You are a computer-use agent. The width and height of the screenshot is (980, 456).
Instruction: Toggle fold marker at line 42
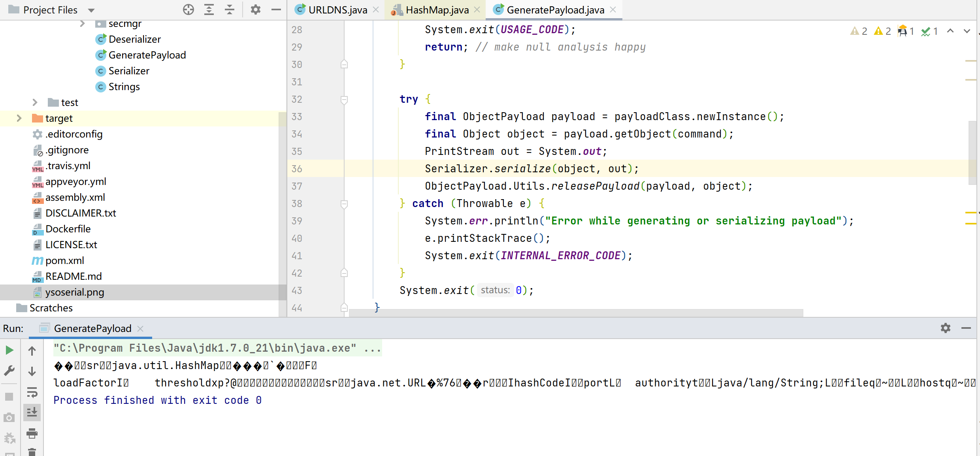click(x=344, y=273)
